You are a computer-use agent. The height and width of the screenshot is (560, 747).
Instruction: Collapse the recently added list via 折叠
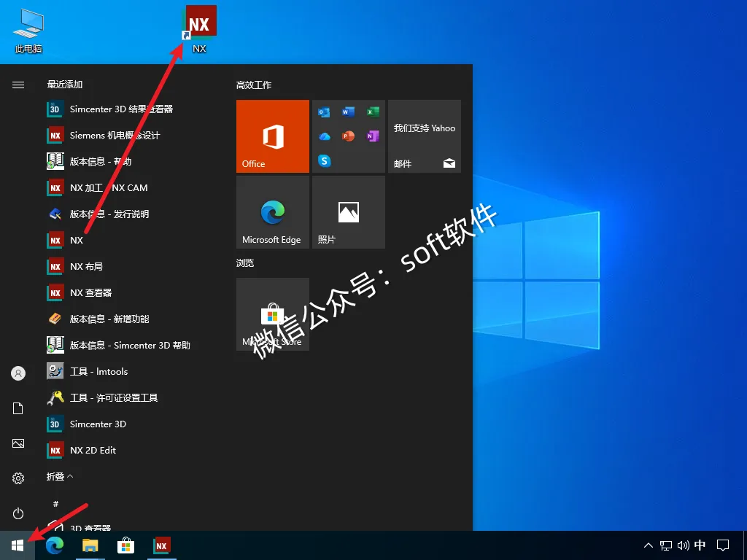(60, 476)
